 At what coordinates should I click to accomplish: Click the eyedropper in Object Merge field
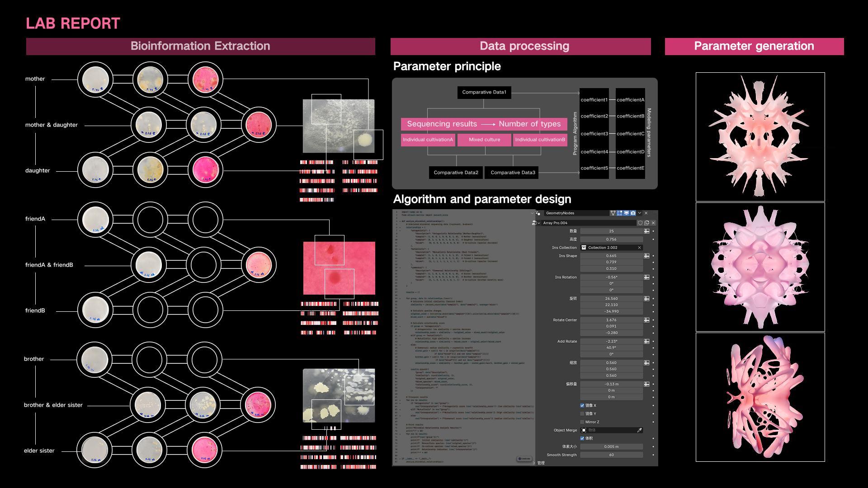coord(639,430)
